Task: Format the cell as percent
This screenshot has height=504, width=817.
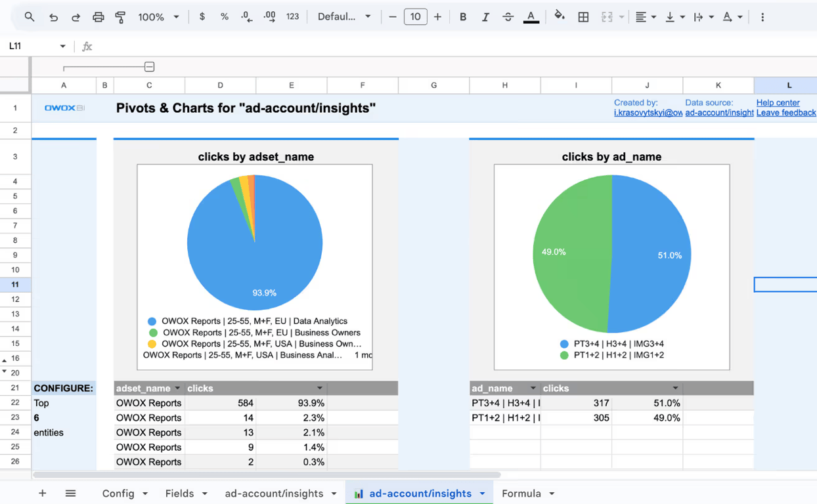Action: (225, 17)
